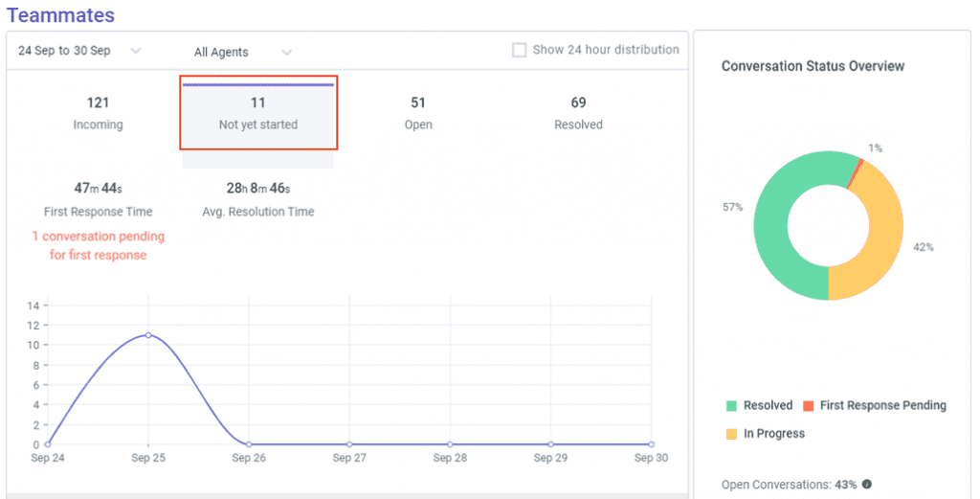Toggle the In Progress legend yellow square
This screenshot has height=499, width=980.
[731, 434]
